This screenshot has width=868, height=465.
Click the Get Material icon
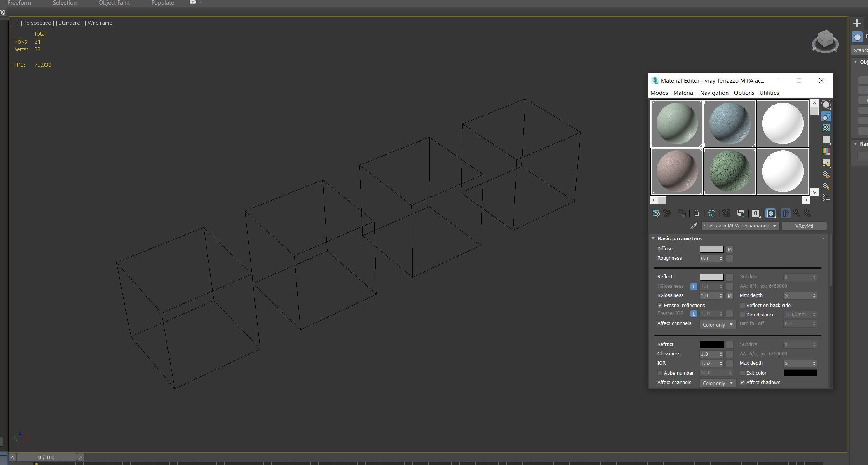(x=656, y=213)
